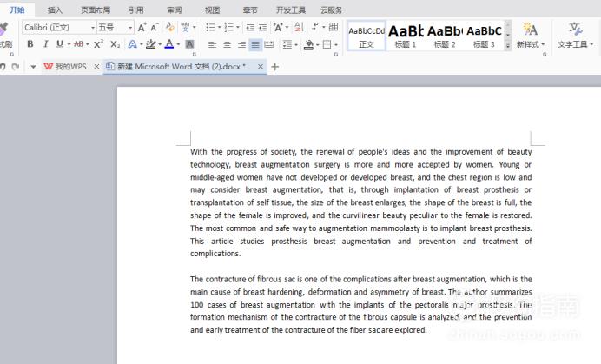Align text right

241,44
